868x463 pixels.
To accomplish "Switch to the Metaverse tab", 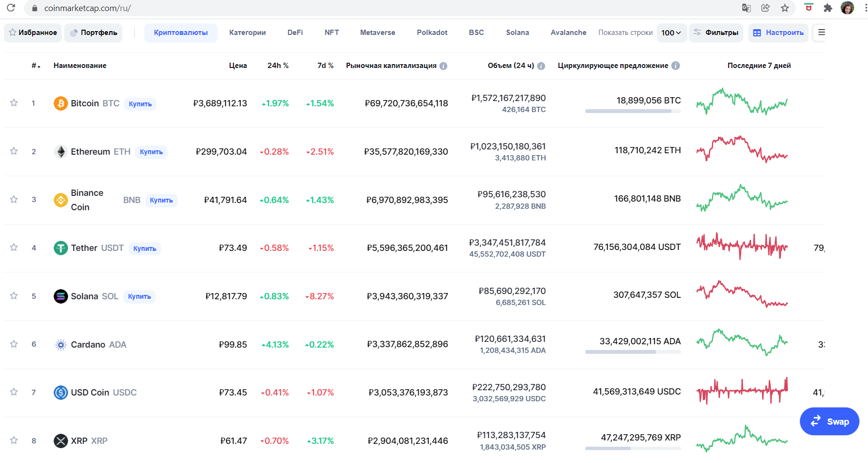I will coord(378,33).
